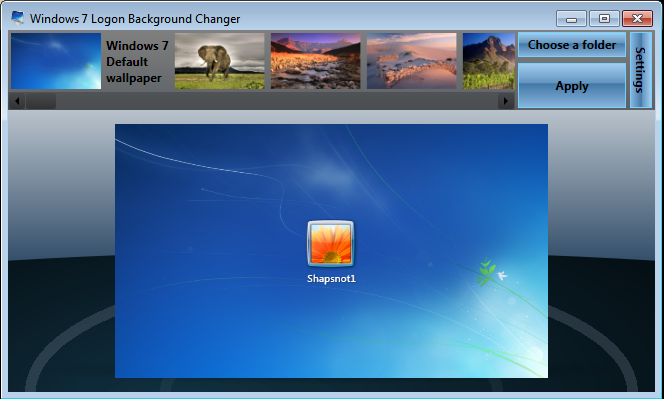This screenshot has height=399, width=666.
Task: Maximize the Logon Background Changer window
Action: pos(604,19)
